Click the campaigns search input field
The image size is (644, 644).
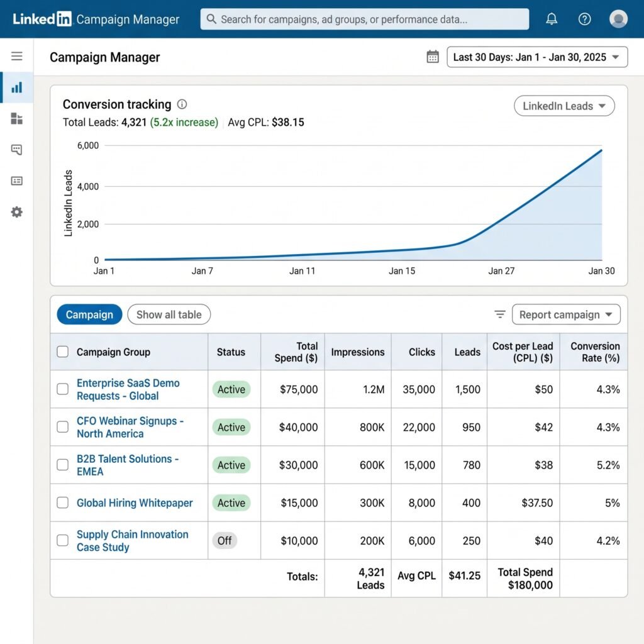coord(365,19)
